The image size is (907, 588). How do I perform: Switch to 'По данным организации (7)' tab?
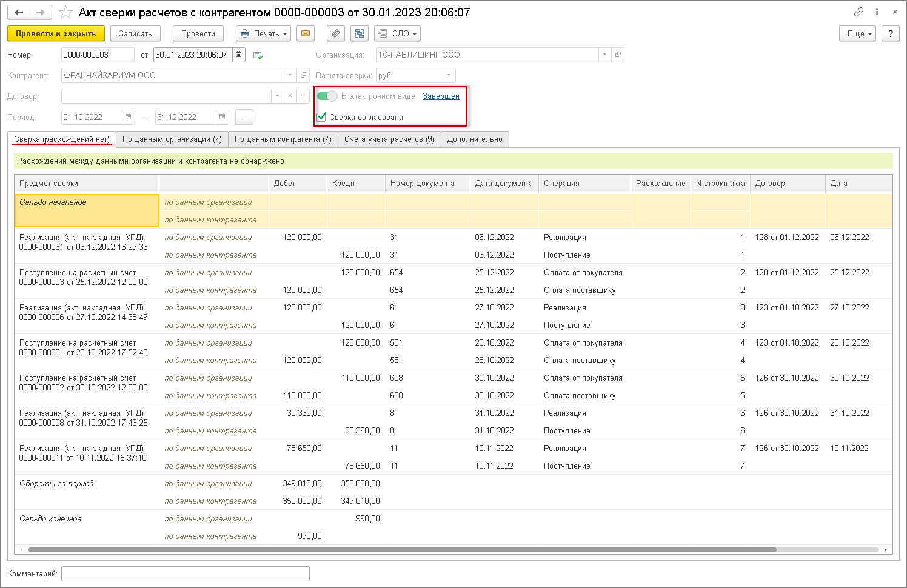172,139
